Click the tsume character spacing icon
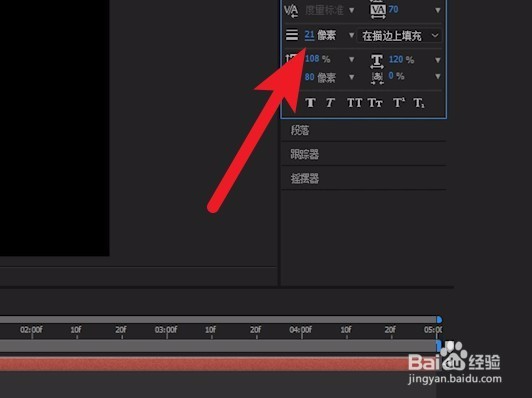The width and height of the screenshot is (532, 398). pyautogui.click(x=377, y=77)
